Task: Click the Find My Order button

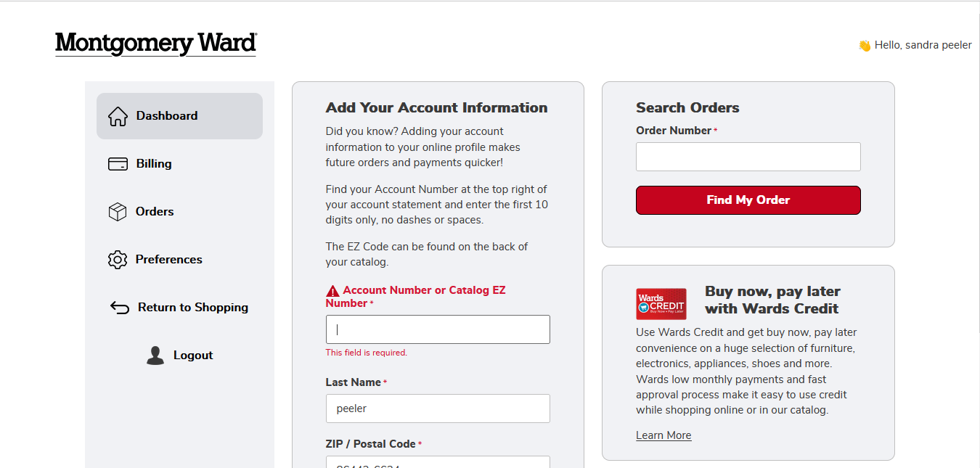Action: pos(748,200)
